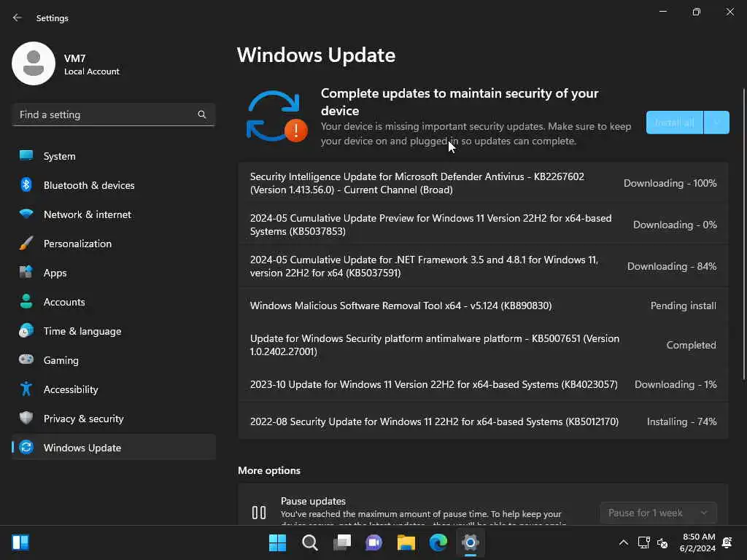The width and height of the screenshot is (747, 560).
Task: Click the Pause updates option title
Action: pos(313,501)
